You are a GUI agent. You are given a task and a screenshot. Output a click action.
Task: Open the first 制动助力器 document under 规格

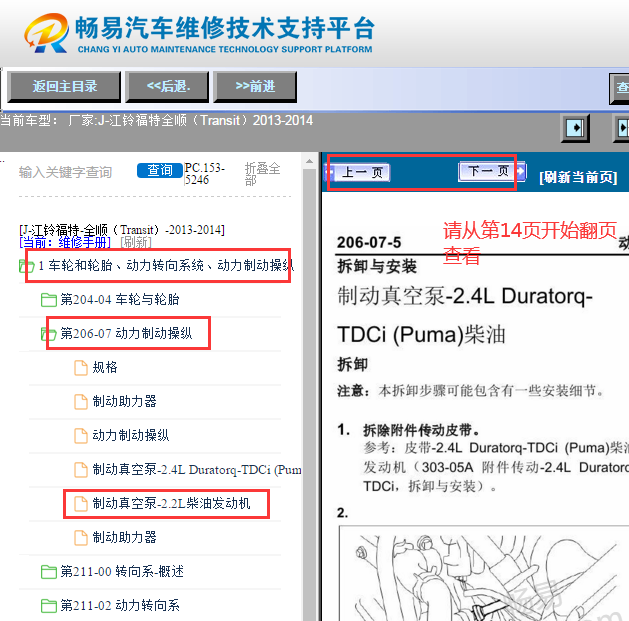coord(124,402)
